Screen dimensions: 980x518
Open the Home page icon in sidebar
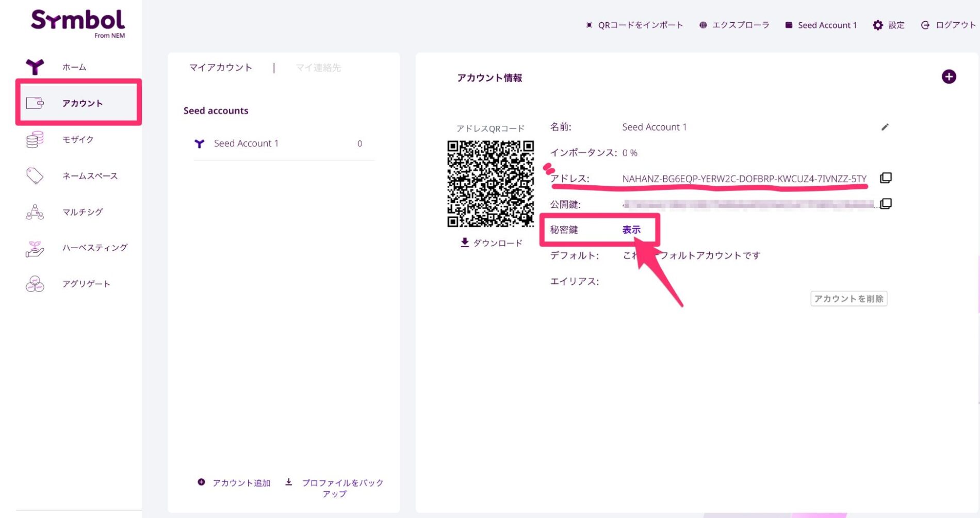[x=35, y=67]
